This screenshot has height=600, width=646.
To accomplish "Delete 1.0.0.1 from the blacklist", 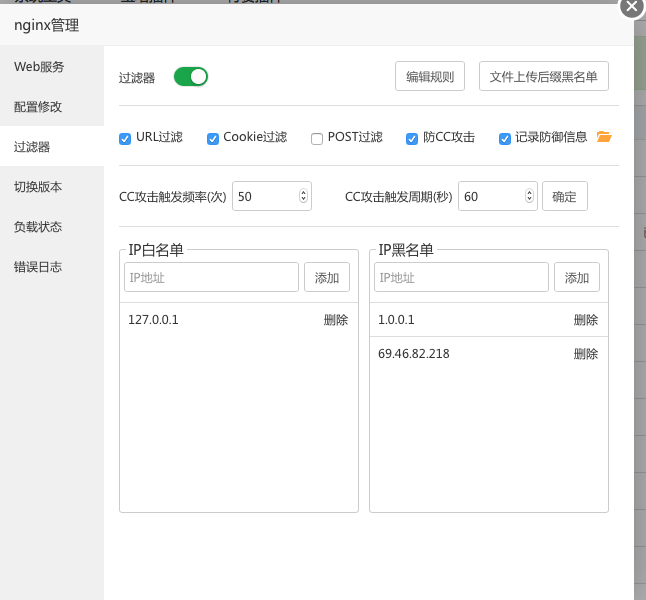I will pyautogui.click(x=585, y=320).
